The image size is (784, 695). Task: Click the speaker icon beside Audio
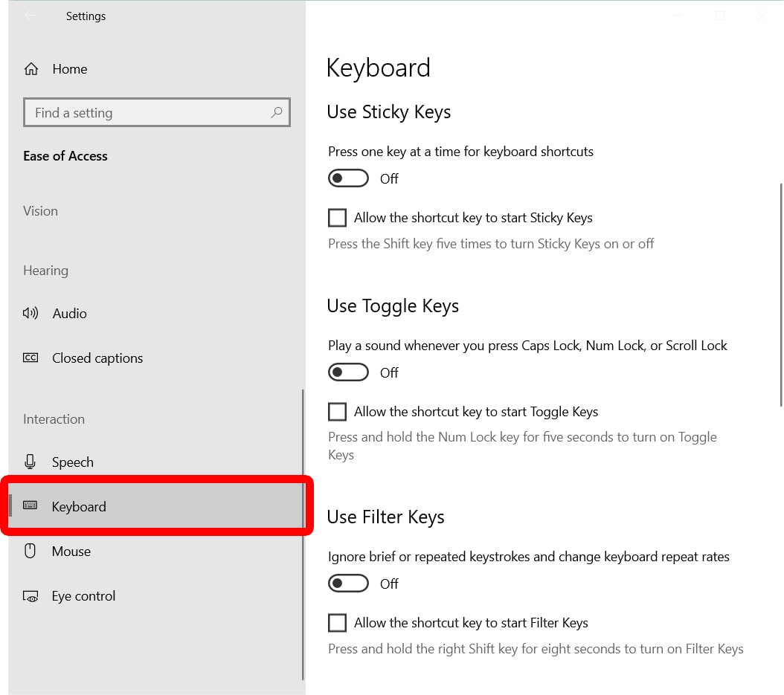(30, 313)
